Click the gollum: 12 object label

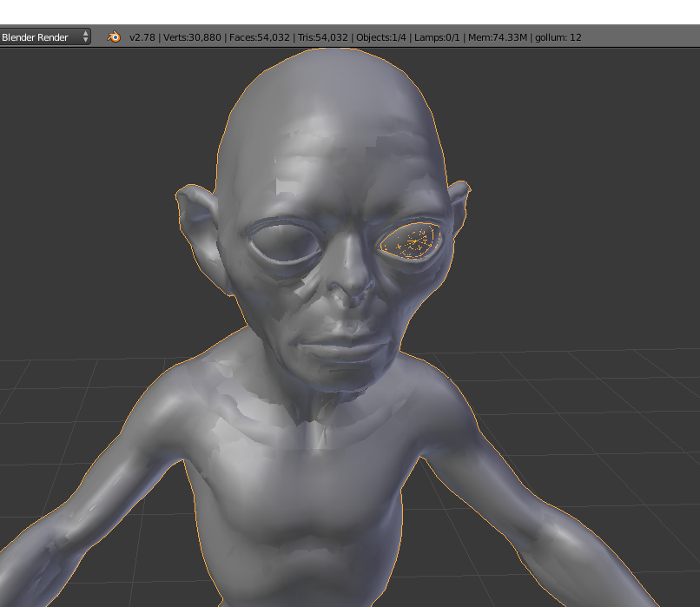point(558,37)
